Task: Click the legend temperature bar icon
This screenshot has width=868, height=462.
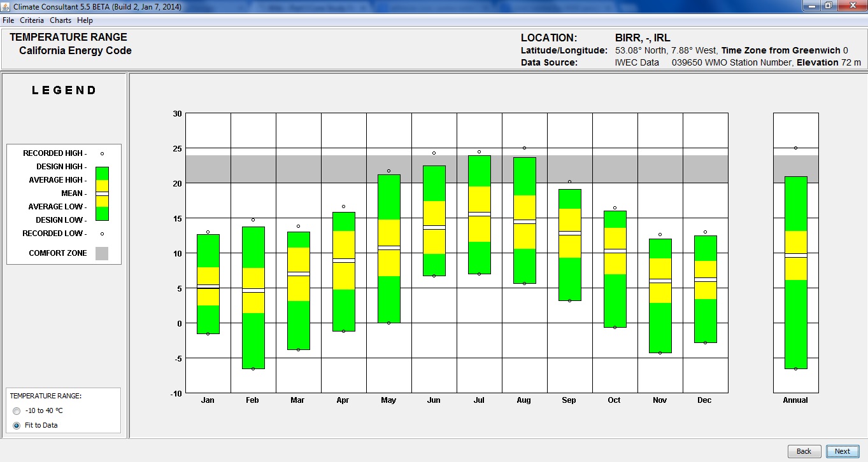Action: click(102, 193)
